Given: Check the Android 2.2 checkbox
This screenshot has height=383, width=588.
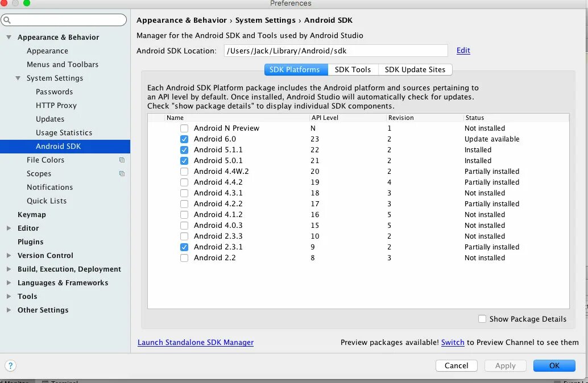Looking at the screenshot, I should click(184, 258).
